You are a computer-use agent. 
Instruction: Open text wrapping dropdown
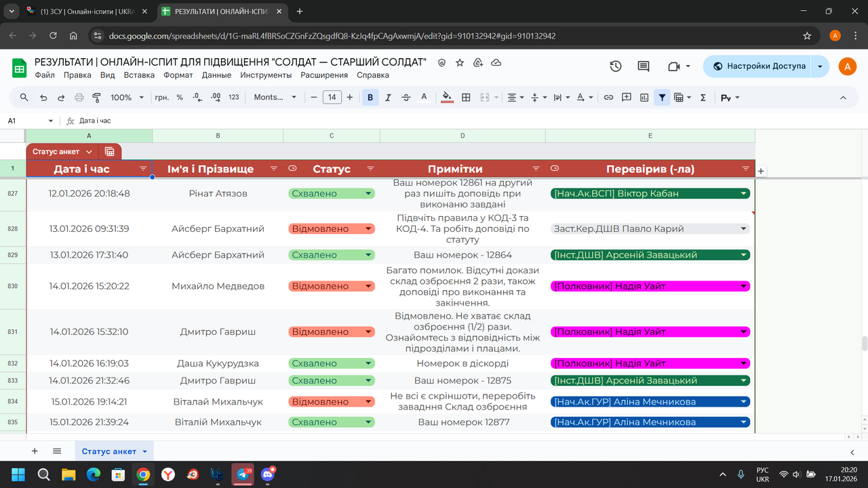tap(561, 98)
